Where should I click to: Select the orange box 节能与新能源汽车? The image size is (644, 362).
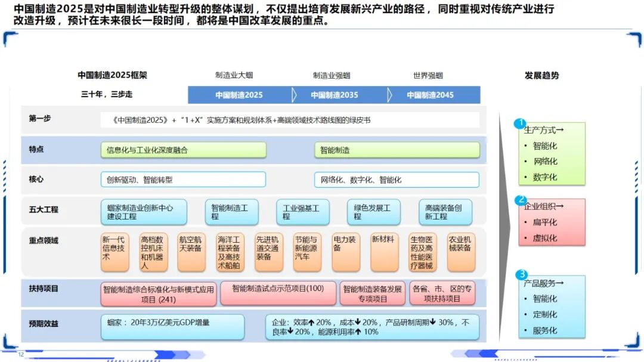tap(307, 252)
